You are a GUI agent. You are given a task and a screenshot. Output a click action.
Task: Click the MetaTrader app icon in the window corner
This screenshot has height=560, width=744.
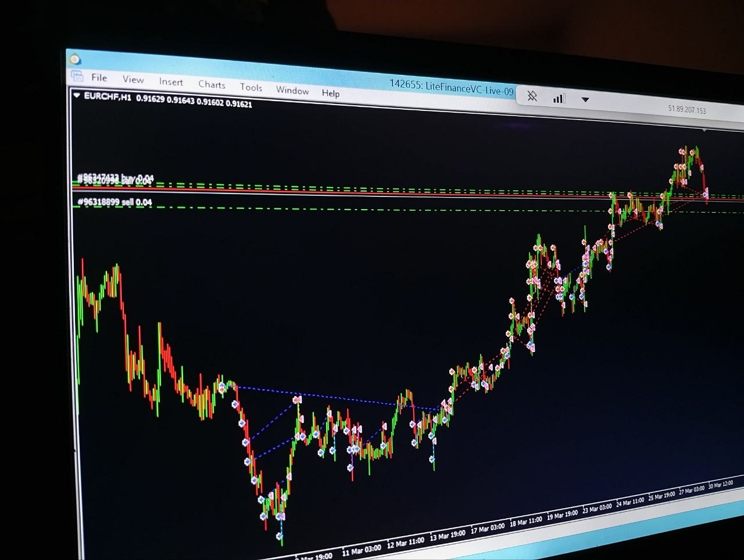pos(75,59)
